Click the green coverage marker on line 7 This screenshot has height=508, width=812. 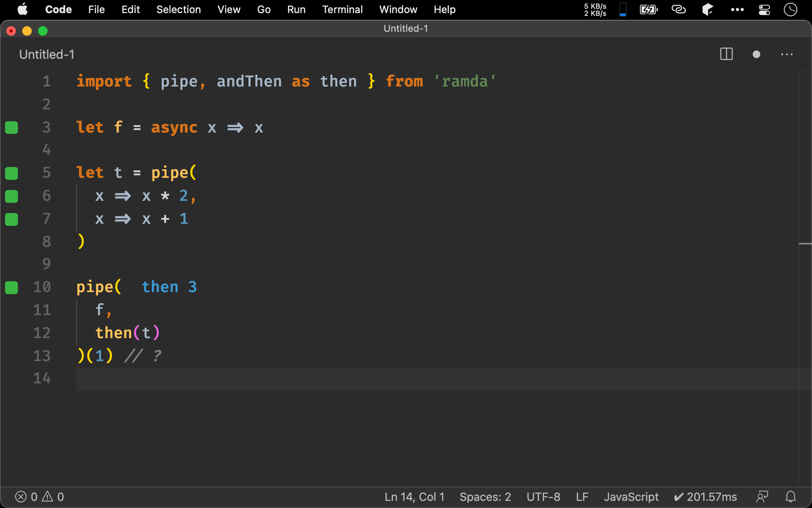coord(11,219)
